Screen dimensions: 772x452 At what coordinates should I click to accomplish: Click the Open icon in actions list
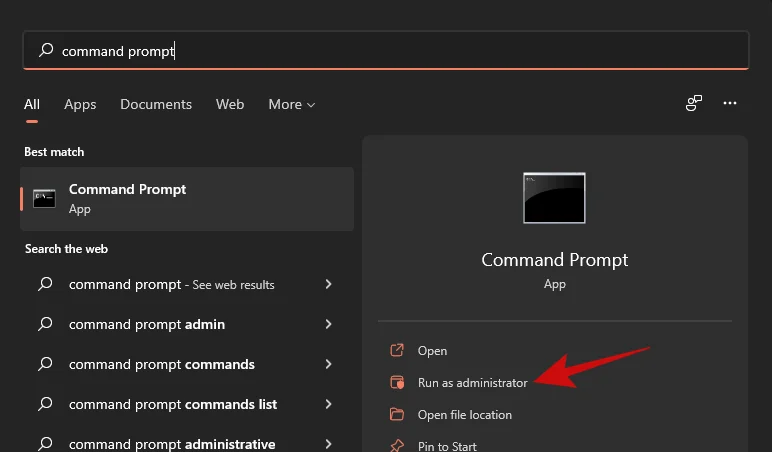click(x=397, y=350)
